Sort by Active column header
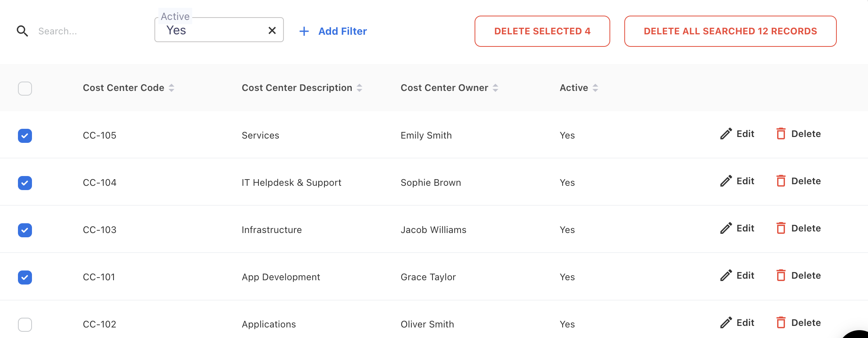Image resolution: width=868 pixels, height=338 pixels. [574, 88]
